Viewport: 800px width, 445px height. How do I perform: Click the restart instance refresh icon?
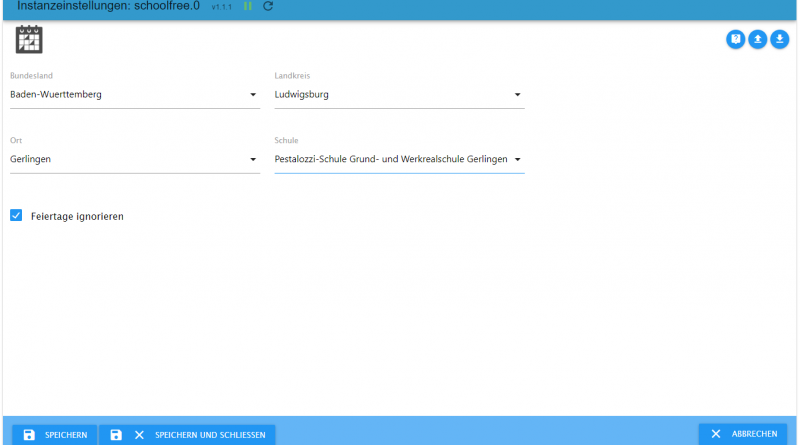(x=268, y=6)
